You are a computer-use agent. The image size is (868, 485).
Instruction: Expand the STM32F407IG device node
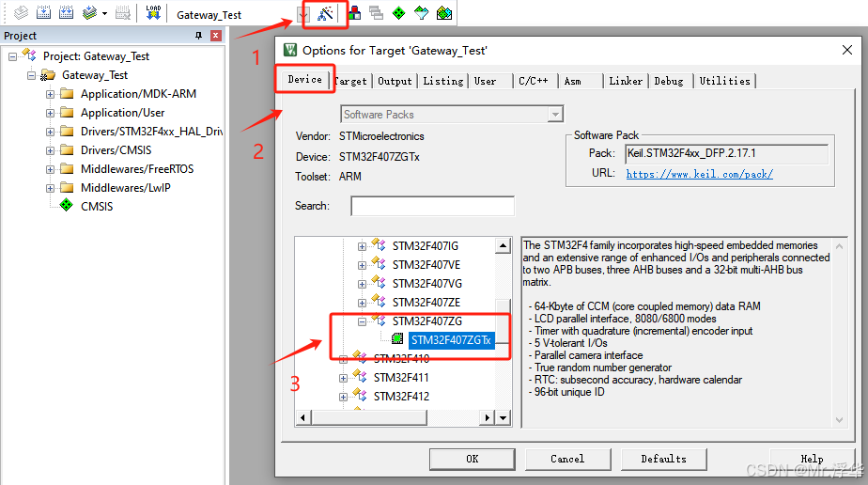coord(362,246)
